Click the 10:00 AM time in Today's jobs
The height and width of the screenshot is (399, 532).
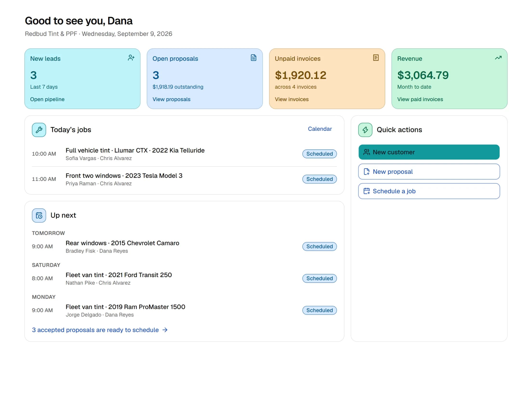(44, 154)
